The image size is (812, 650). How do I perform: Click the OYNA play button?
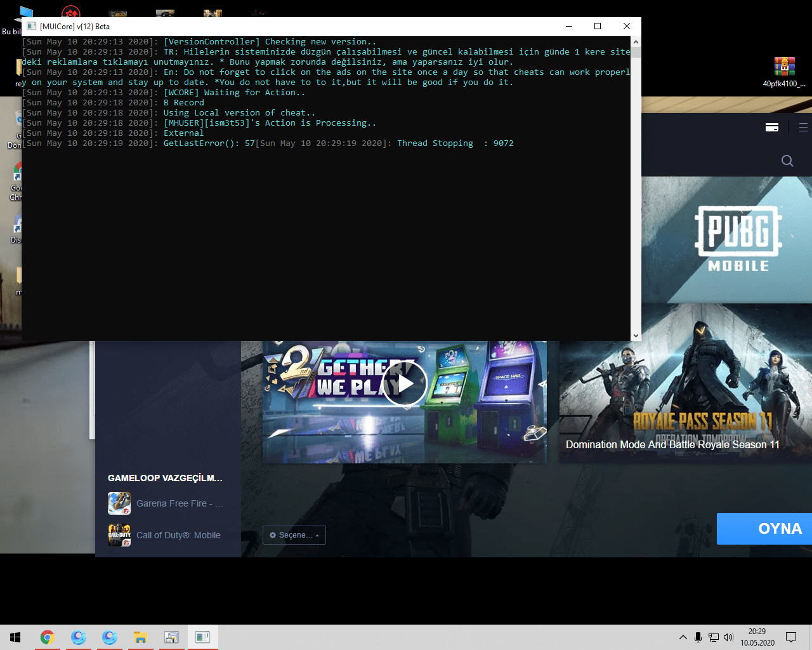pyautogui.click(x=764, y=529)
